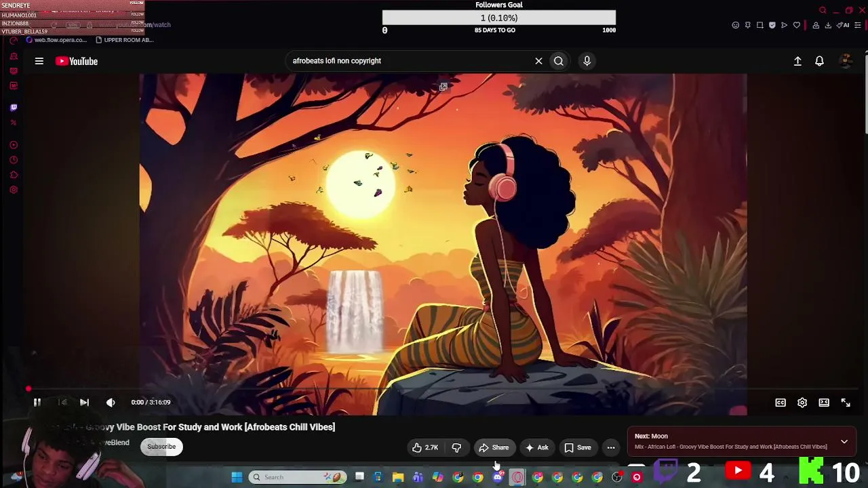Image resolution: width=868 pixels, height=488 pixels.
Task: Toggle closed captions on the video
Action: 781,403
